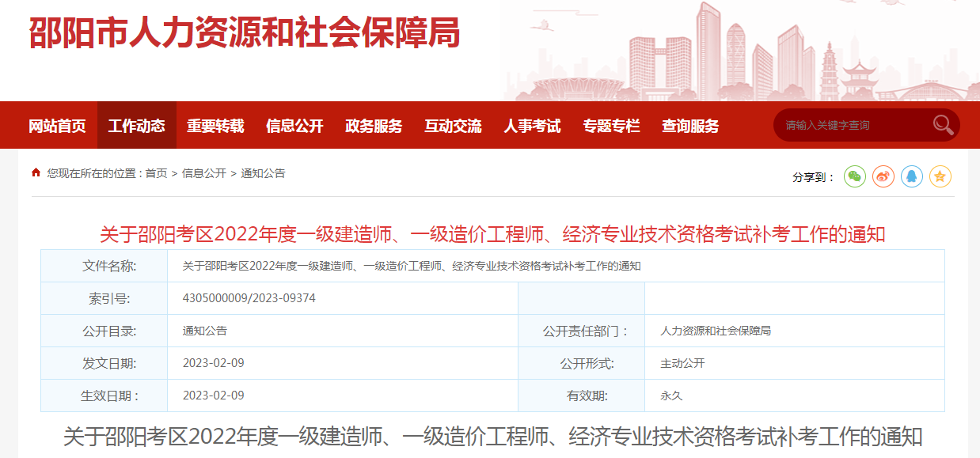Click the city skyline banner illustration
The width and height of the screenshot is (980, 458).
tap(740, 51)
